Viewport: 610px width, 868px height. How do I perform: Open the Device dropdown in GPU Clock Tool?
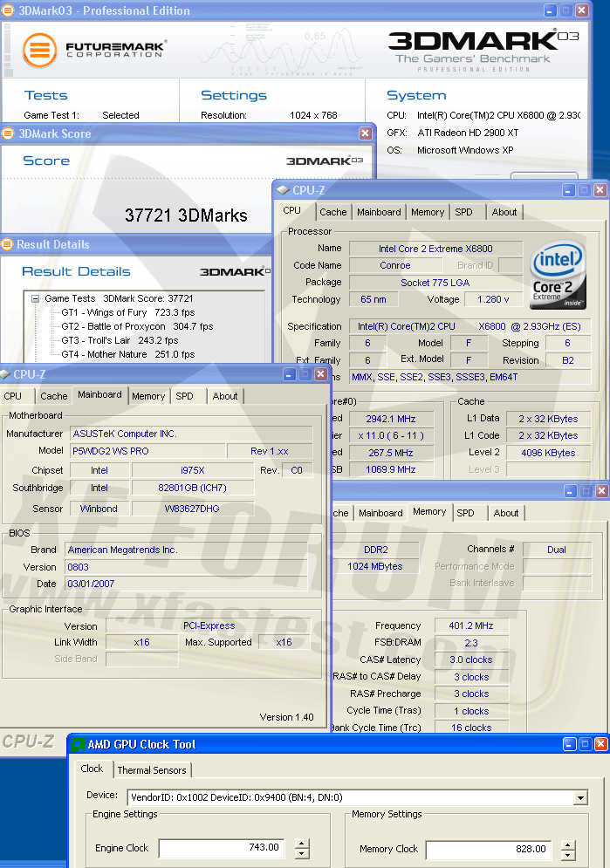580,797
